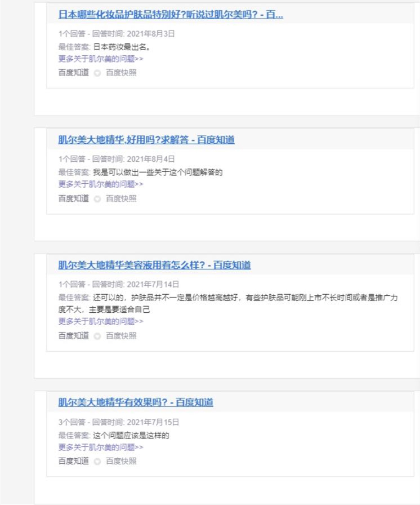Expand 更多关于肌尔美的问题 in the August 4 result
The height and width of the screenshot is (505, 420).
(x=101, y=184)
